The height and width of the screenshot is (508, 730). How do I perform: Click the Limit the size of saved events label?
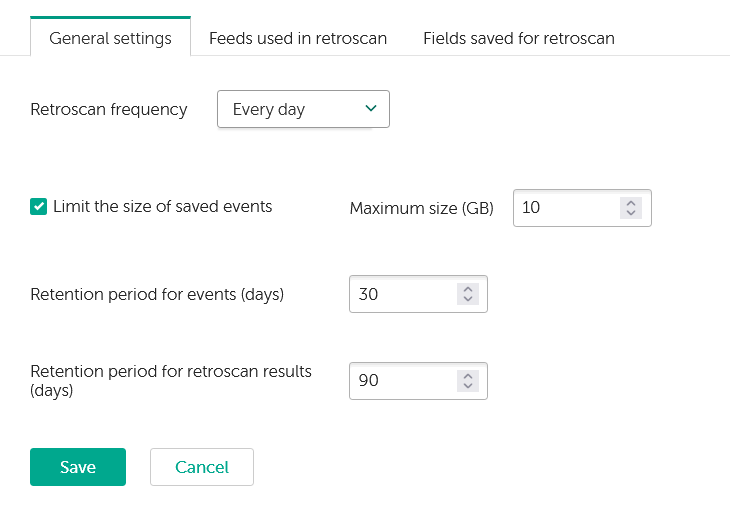pyautogui.click(x=162, y=207)
